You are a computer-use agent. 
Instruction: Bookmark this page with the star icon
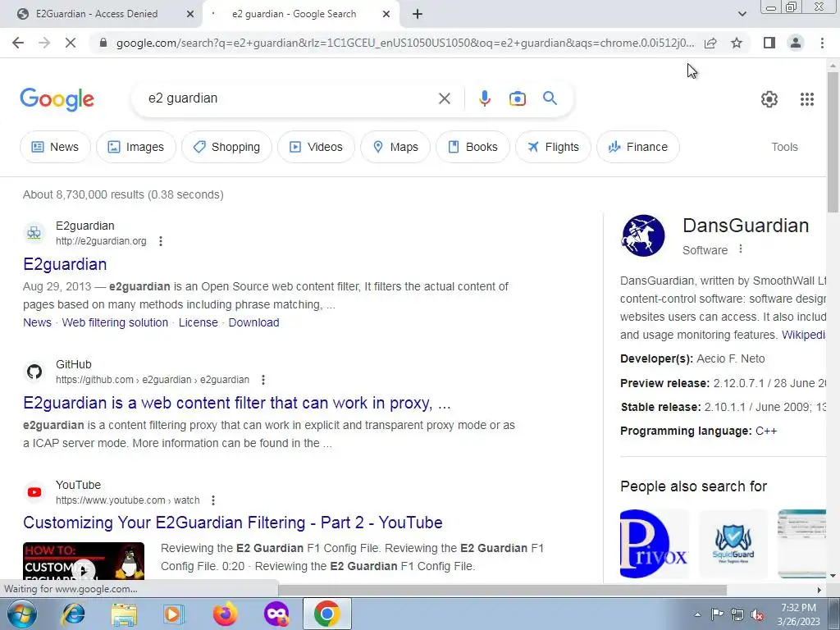tap(737, 43)
